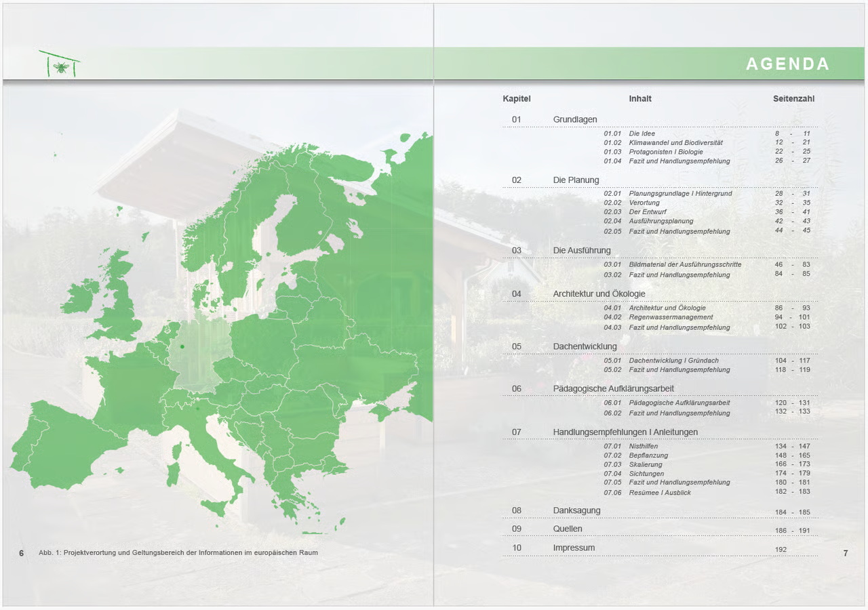Click 03.01 Bildmaterial der Ausführungsschritte

(685, 265)
